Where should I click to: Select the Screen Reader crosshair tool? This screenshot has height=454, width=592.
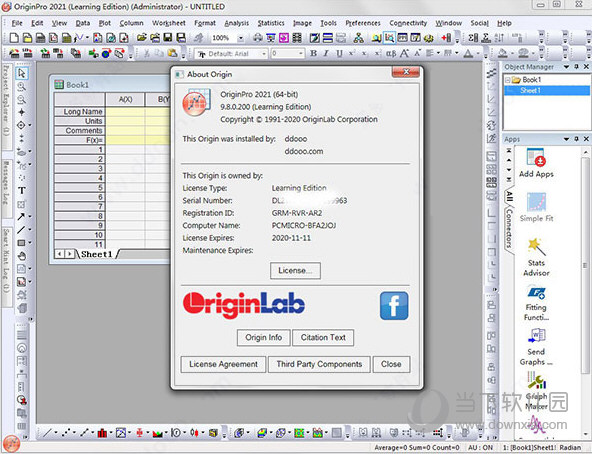pyautogui.click(x=22, y=112)
